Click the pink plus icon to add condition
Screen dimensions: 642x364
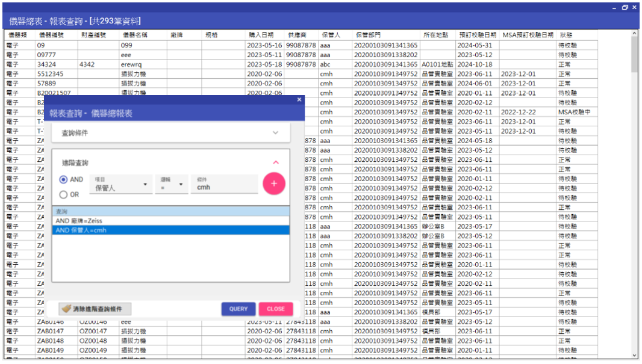coord(274,184)
